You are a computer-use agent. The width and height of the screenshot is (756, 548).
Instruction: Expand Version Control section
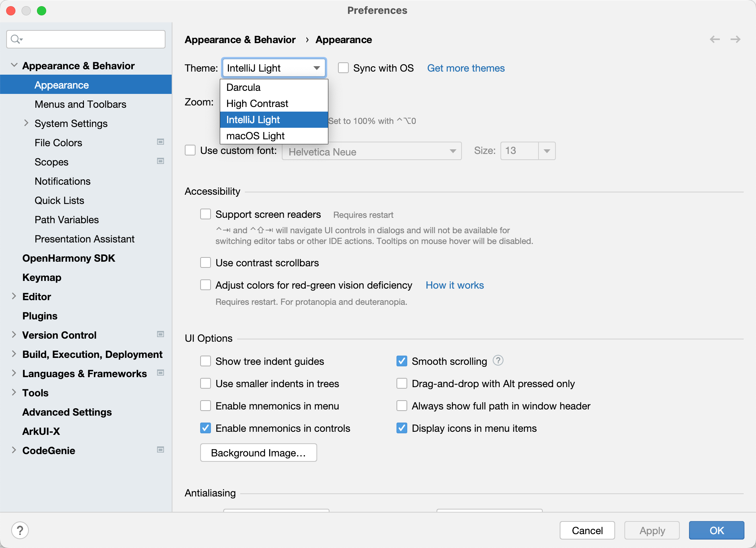14,334
